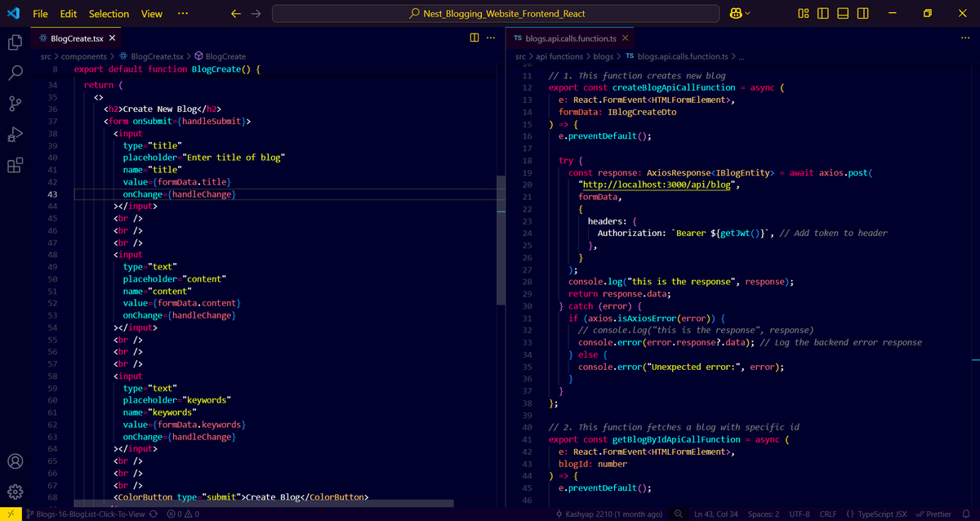The image size is (980, 521).
Task: Click the 'blogs' folder breadcrumb
Action: coord(604,56)
